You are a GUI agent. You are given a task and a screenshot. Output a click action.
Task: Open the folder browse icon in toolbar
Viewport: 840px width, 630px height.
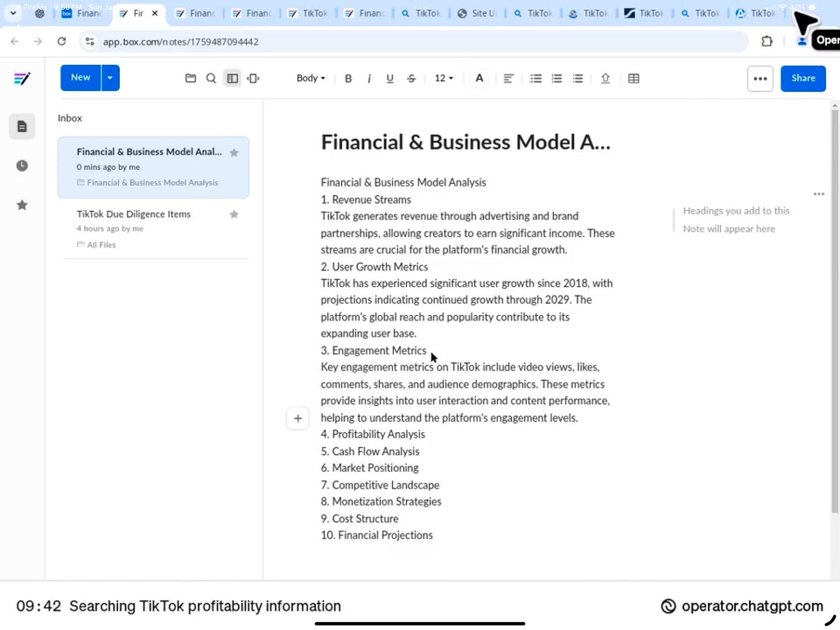coord(190,78)
